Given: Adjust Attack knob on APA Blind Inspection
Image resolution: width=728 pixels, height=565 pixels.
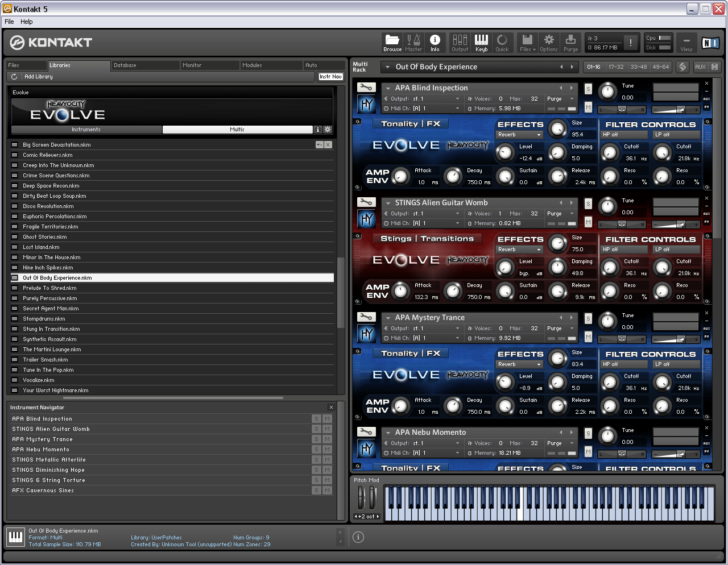Looking at the screenshot, I should (400, 177).
